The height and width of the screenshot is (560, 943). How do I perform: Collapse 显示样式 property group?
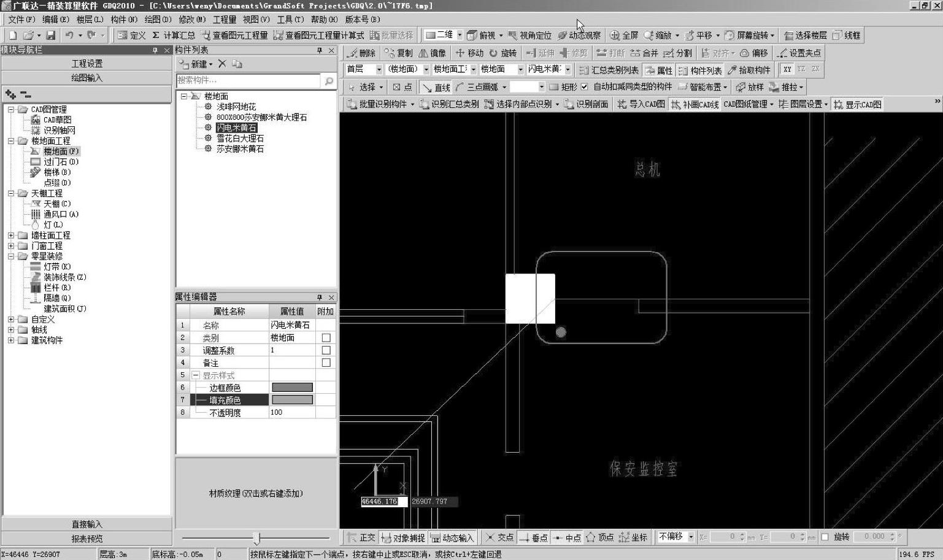click(x=196, y=375)
